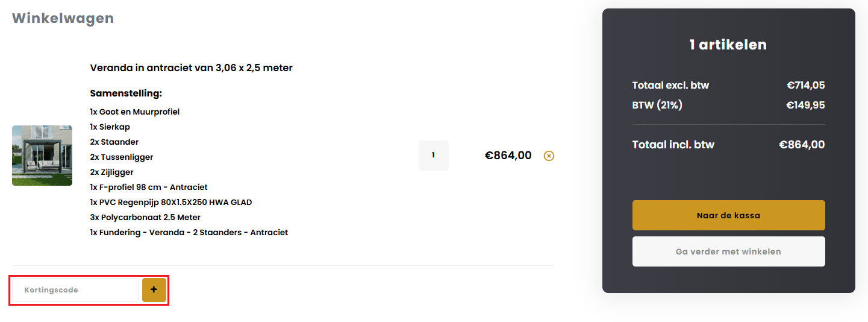Click the Kortingscode input field
The height and width of the screenshot is (322, 868).
[76, 290]
